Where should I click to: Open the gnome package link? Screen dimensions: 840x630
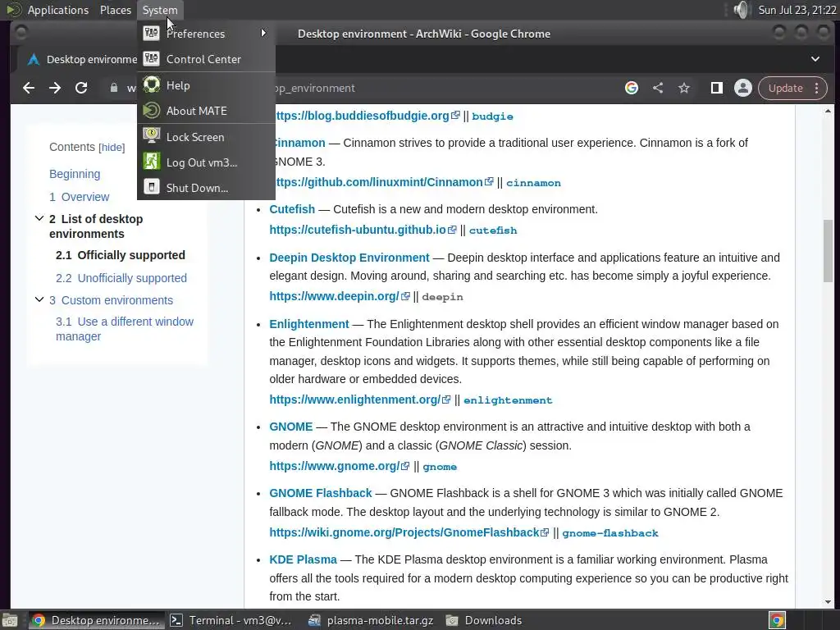440,467
